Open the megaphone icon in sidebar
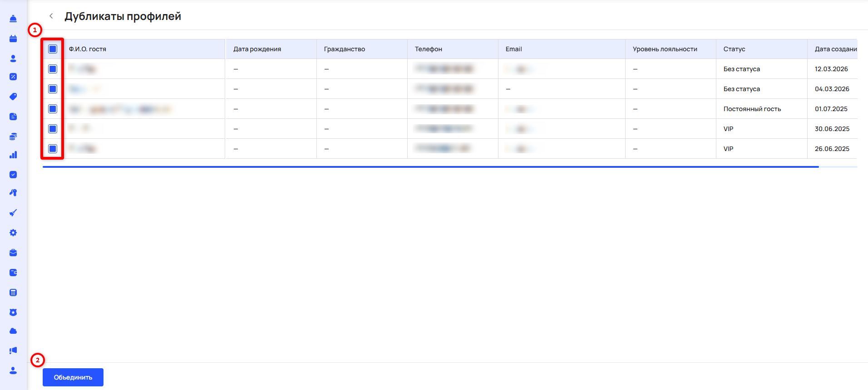Screen dimensions: 868x390 pyautogui.click(x=13, y=351)
